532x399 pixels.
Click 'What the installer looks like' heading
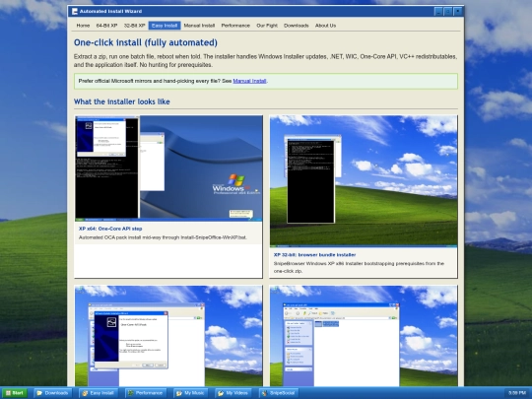[122, 101]
